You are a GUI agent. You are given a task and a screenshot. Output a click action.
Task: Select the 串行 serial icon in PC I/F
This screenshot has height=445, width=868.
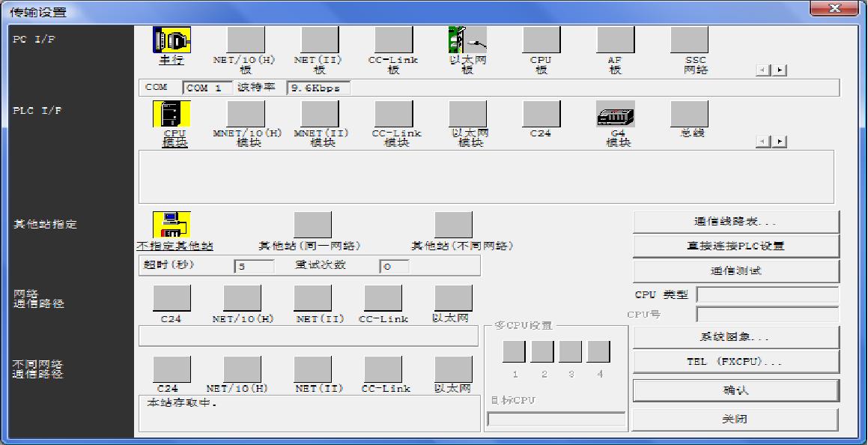(172, 40)
